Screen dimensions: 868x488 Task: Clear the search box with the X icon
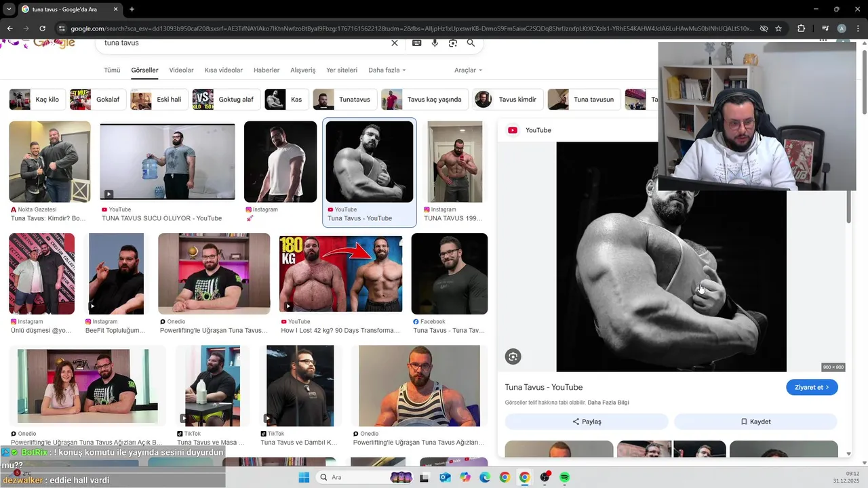tap(395, 43)
